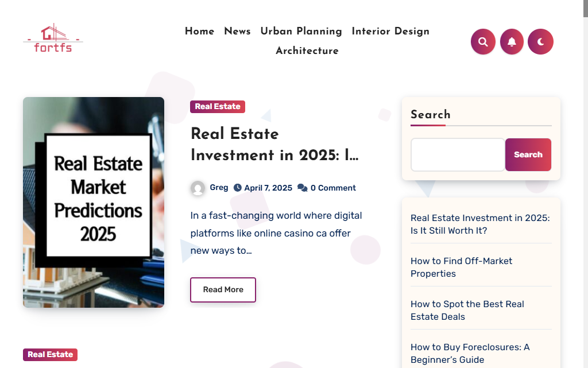Open the Home menu item
The width and height of the screenshot is (588, 368).
pos(199,32)
